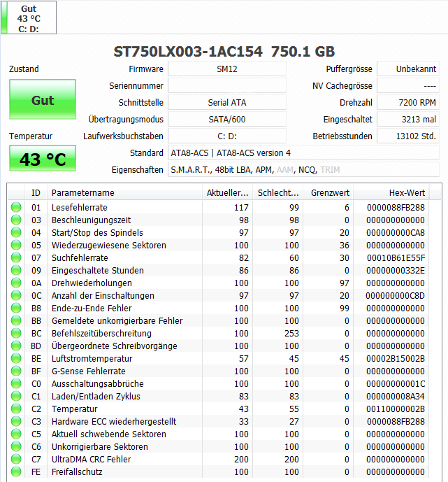This screenshot has height=482, width=448.
Task: Click status icon for Freifallschutz row
Action: 16,472
